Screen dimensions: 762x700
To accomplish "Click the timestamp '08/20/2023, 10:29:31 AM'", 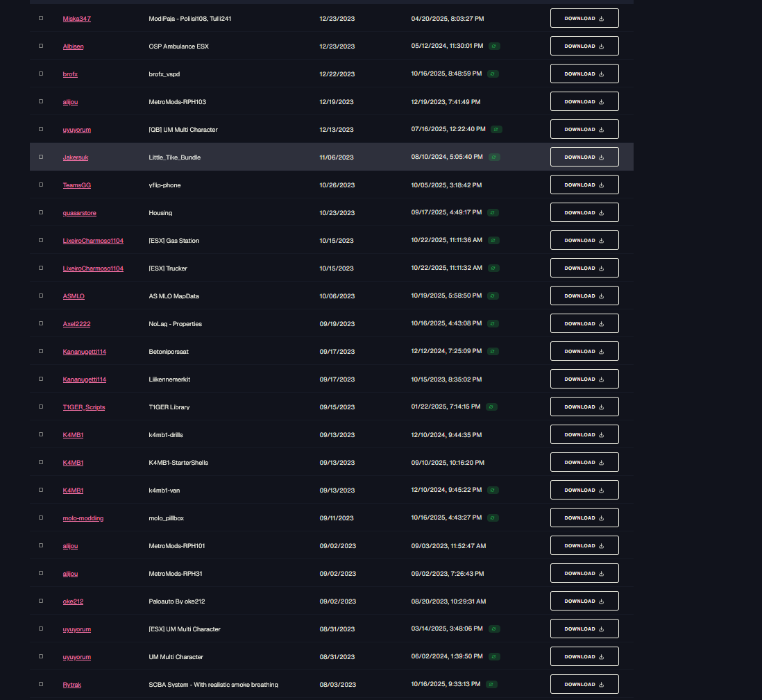I will [x=448, y=601].
